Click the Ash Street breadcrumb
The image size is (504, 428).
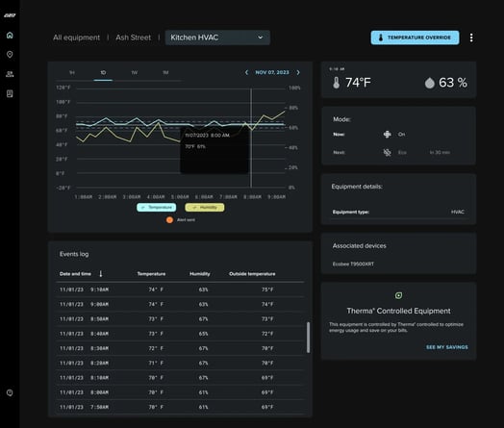click(x=133, y=38)
